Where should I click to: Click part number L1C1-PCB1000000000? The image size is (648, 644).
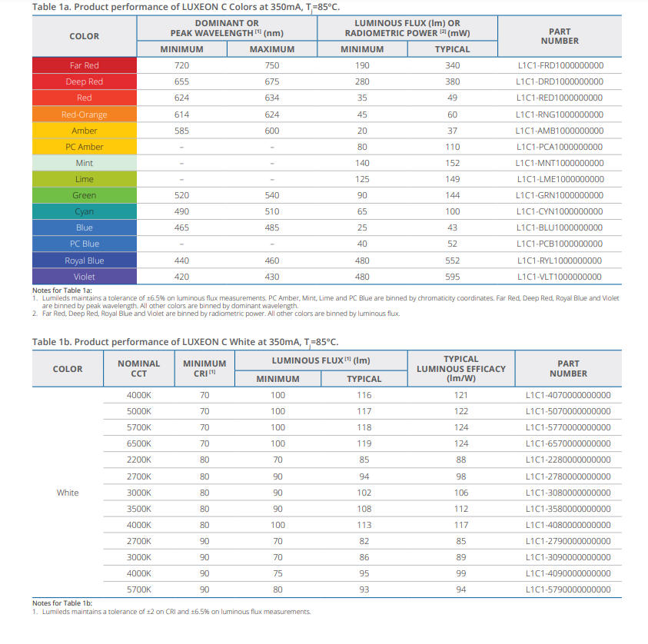point(560,244)
